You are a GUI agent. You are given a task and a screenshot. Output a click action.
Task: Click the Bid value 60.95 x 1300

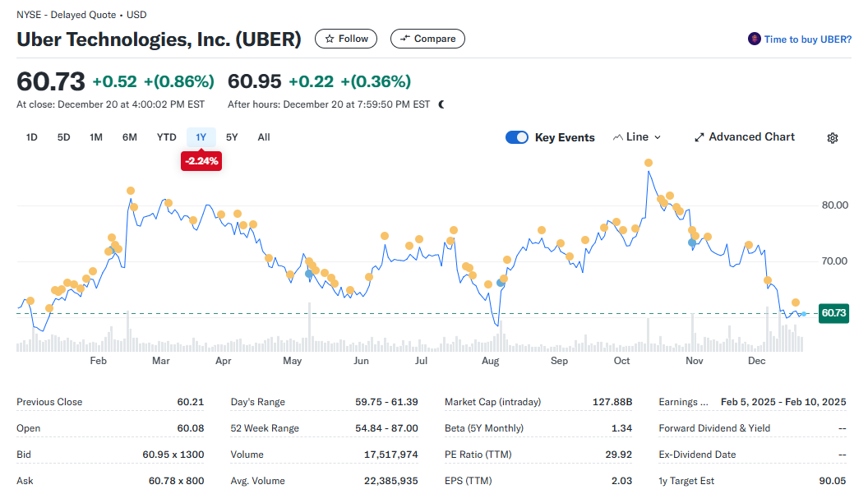(173, 455)
